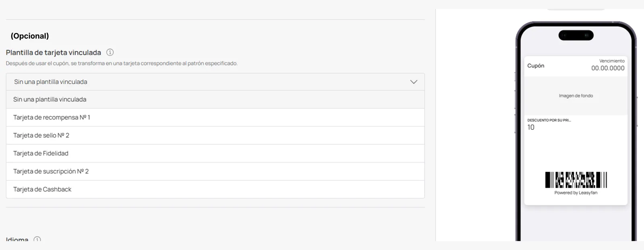Collapse the linked template dropdown chevron
644x250 pixels.
tap(413, 82)
